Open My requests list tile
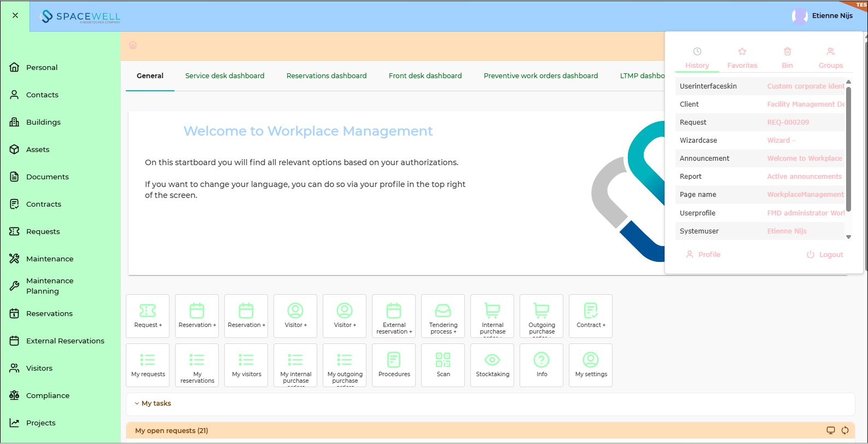868x444 pixels. click(148, 365)
